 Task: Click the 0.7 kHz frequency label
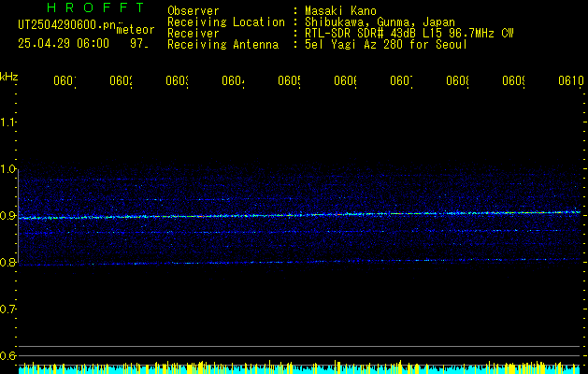point(8,309)
